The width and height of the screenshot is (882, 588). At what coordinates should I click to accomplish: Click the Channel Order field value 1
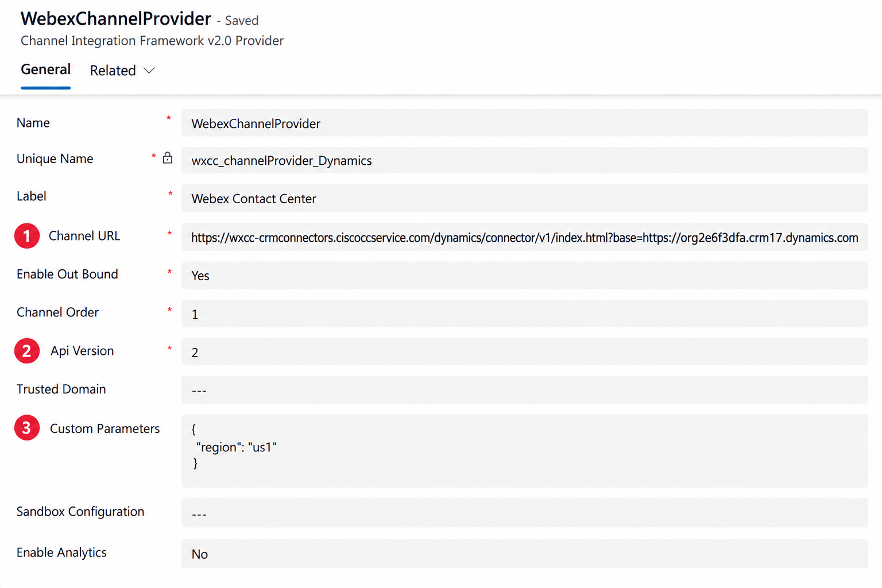pos(524,314)
